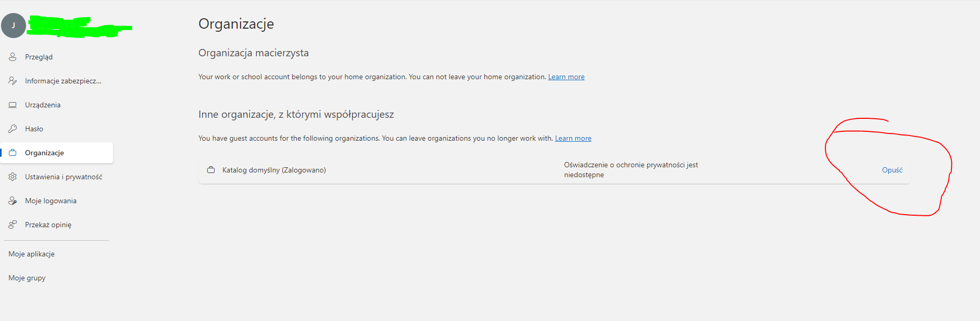Click the Przekaż opinię feedback icon

(x=12, y=225)
